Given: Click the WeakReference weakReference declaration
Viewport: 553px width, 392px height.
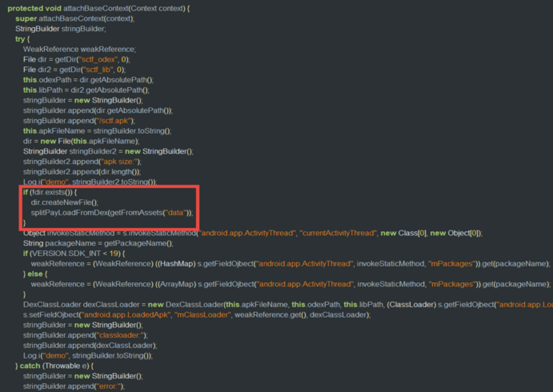Looking at the screenshot, I should coord(79,49).
